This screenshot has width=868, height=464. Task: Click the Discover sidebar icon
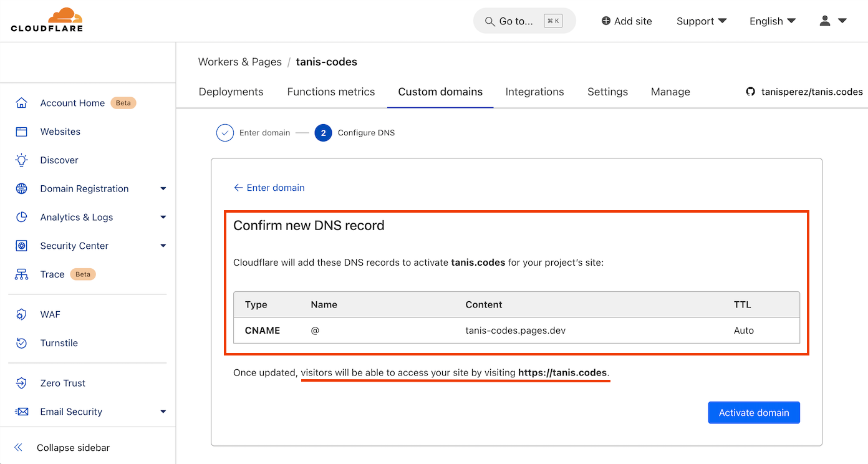pos(21,160)
